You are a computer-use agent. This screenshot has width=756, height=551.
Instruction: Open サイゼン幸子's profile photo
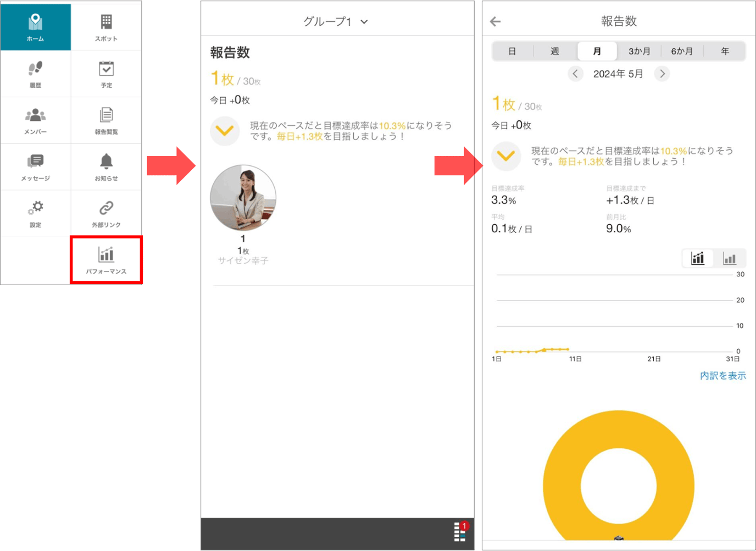243,198
